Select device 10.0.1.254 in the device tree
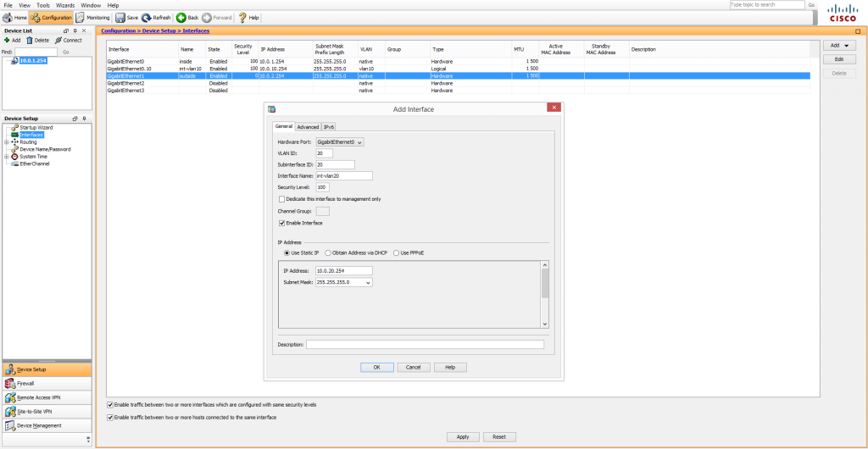Screen dimensions: 868x449 click(33, 61)
